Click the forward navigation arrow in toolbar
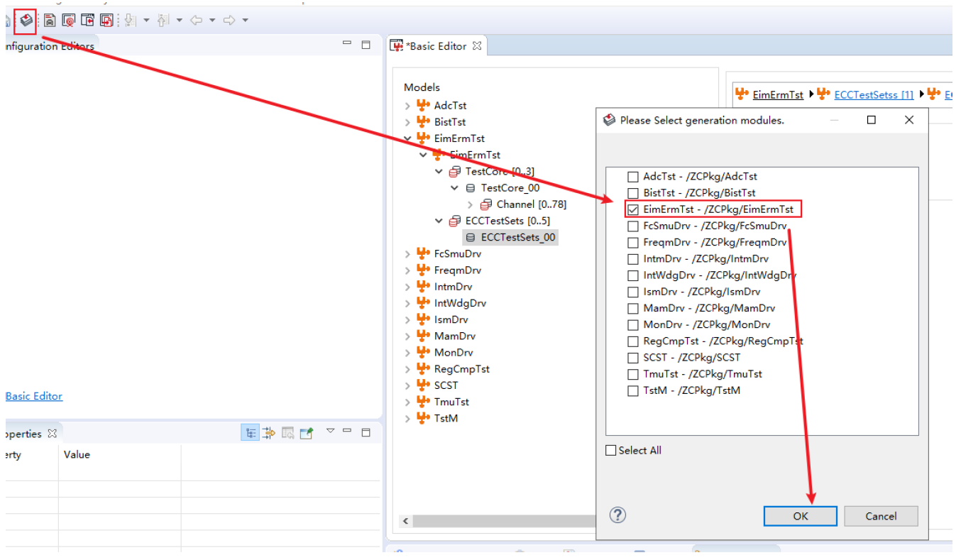The width and height of the screenshot is (961, 560). (229, 21)
